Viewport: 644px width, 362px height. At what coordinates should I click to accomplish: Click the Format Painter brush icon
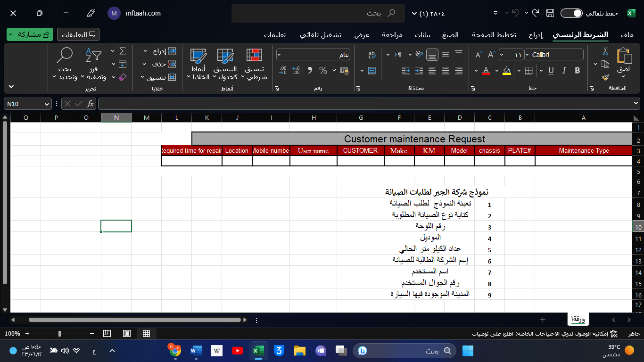pyautogui.click(x=606, y=77)
